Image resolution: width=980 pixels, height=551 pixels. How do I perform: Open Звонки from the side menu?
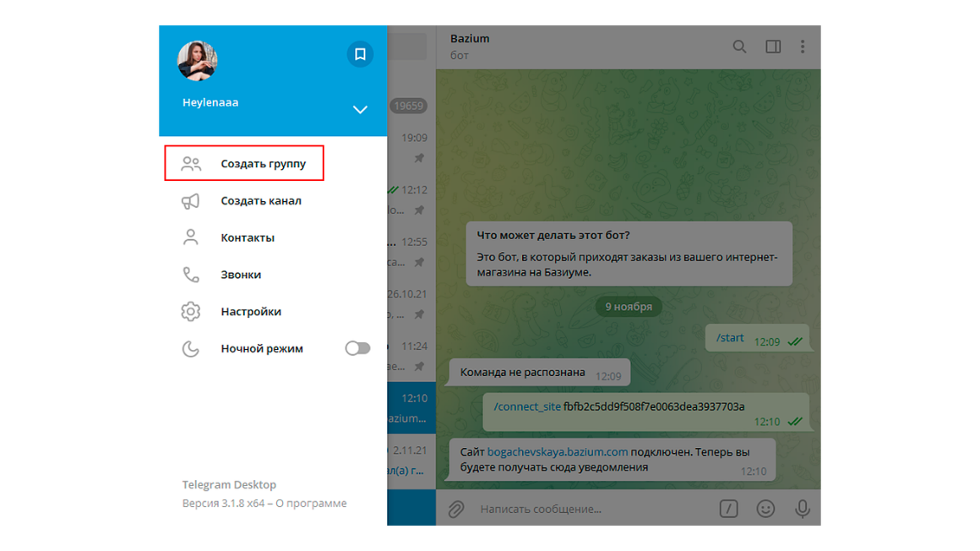(273, 275)
